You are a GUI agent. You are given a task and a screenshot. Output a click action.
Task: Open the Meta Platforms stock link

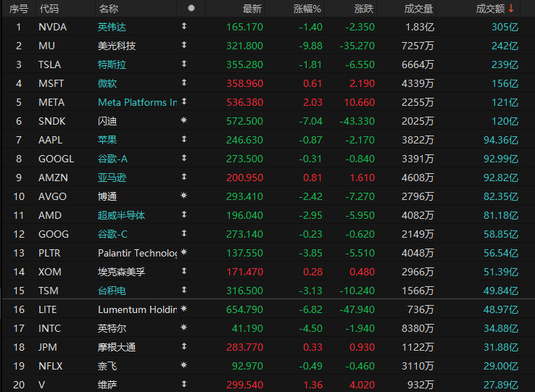point(137,102)
